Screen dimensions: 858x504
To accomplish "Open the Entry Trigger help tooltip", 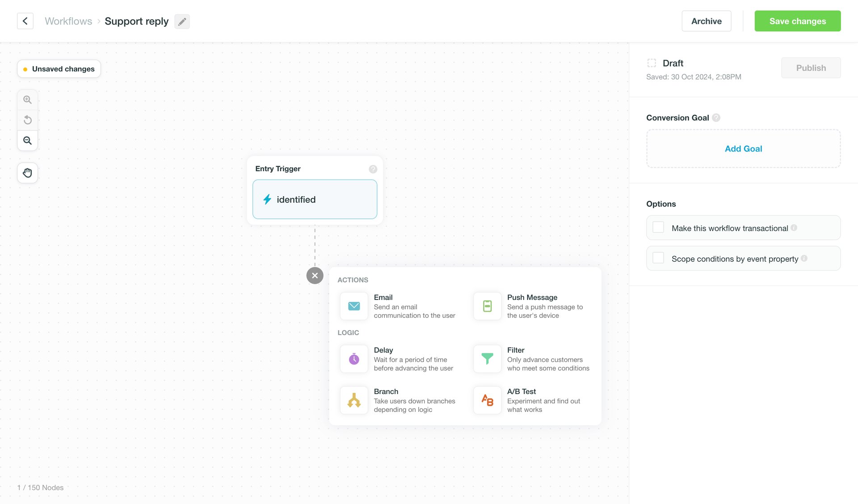I will click(x=373, y=169).
